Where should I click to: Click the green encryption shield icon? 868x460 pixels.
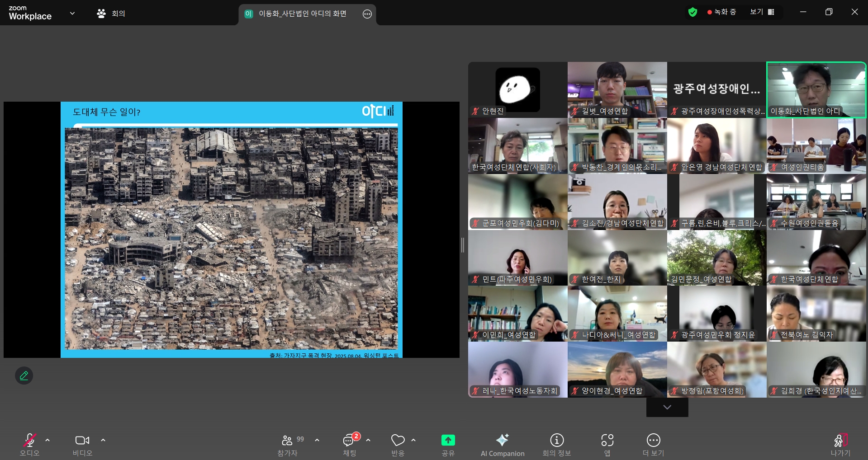[x=693, y=12]
